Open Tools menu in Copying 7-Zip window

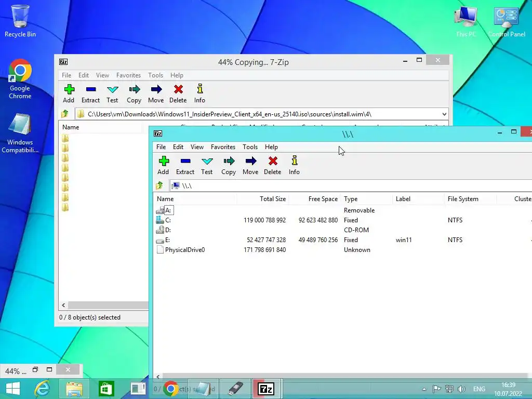click(155, 75)
